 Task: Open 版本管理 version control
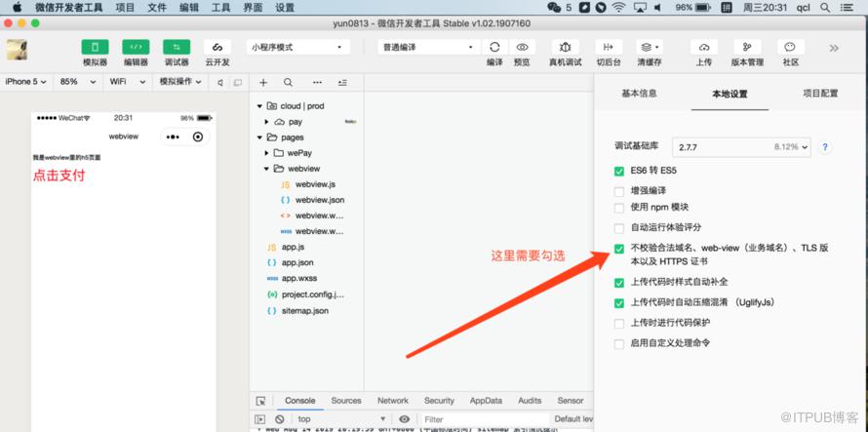747,47
